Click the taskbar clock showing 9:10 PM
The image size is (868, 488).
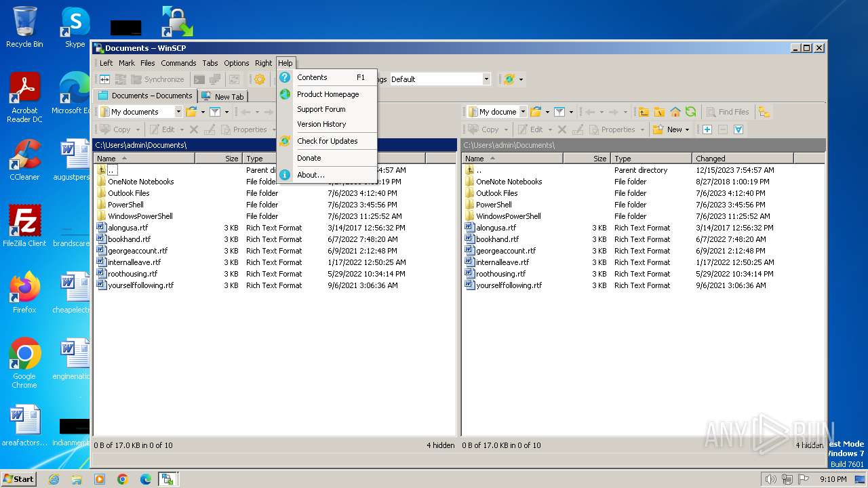click(x=833, y=479)
